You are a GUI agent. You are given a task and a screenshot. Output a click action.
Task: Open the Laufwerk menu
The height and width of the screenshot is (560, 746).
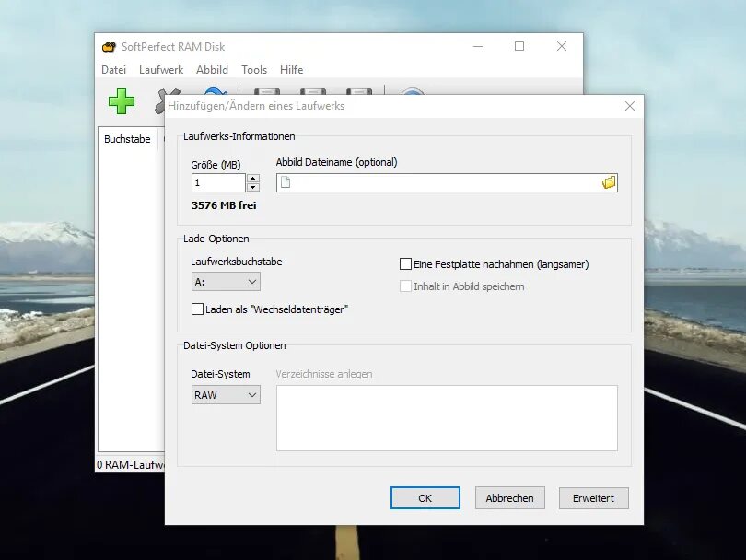161,70
